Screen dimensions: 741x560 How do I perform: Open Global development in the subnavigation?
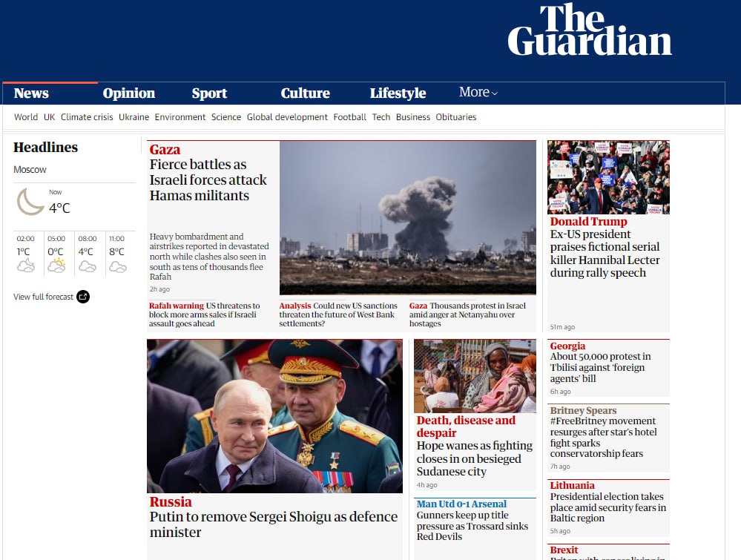coord(287,116)
